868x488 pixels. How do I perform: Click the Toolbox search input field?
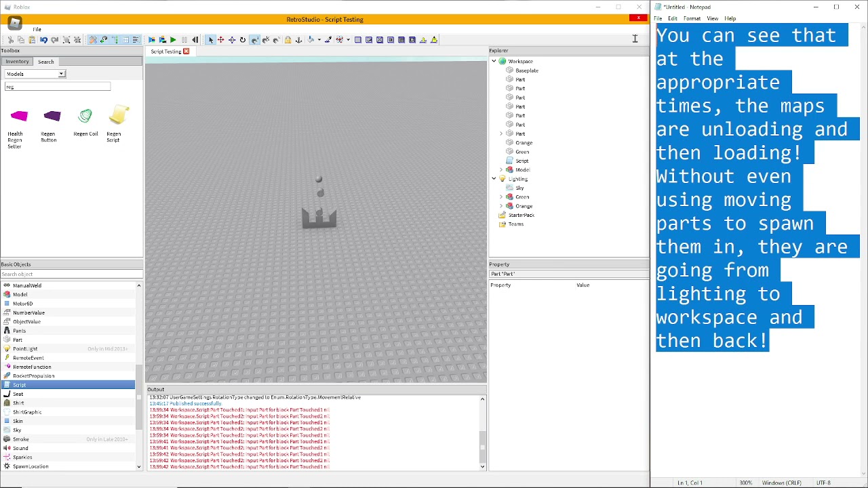click(x=57, y=87)
